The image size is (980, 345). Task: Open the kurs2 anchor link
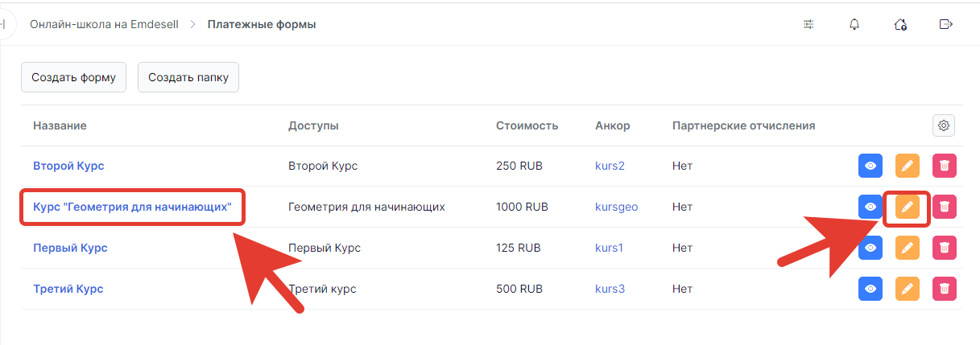point(610,166)
